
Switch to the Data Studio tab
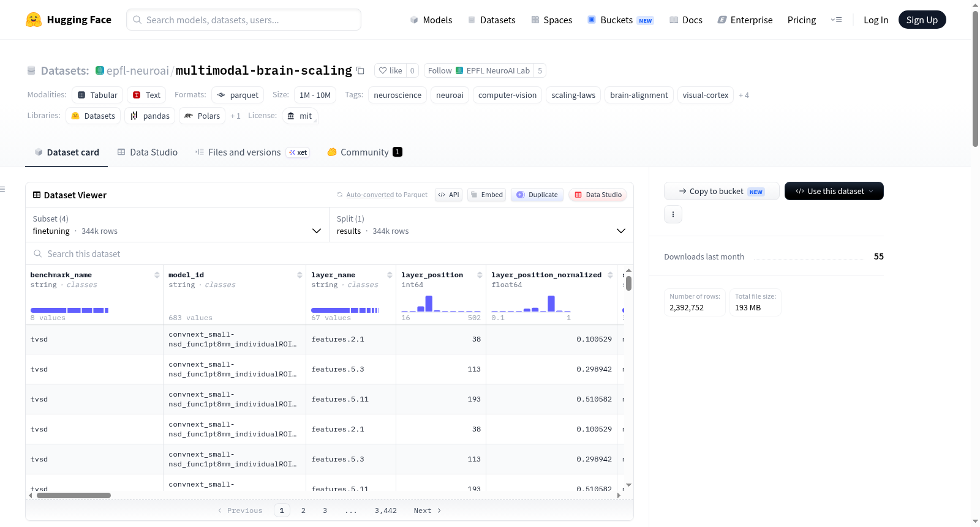[148, 152]
